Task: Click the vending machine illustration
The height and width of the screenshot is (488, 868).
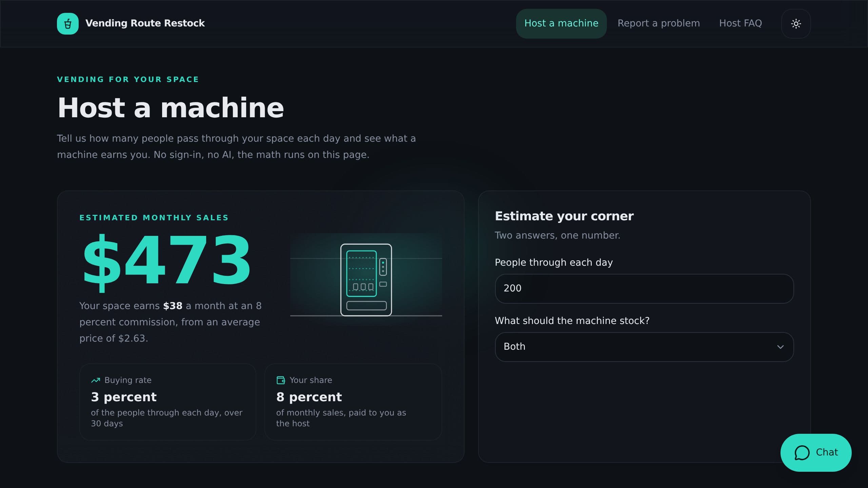Action: click(366, 280)
